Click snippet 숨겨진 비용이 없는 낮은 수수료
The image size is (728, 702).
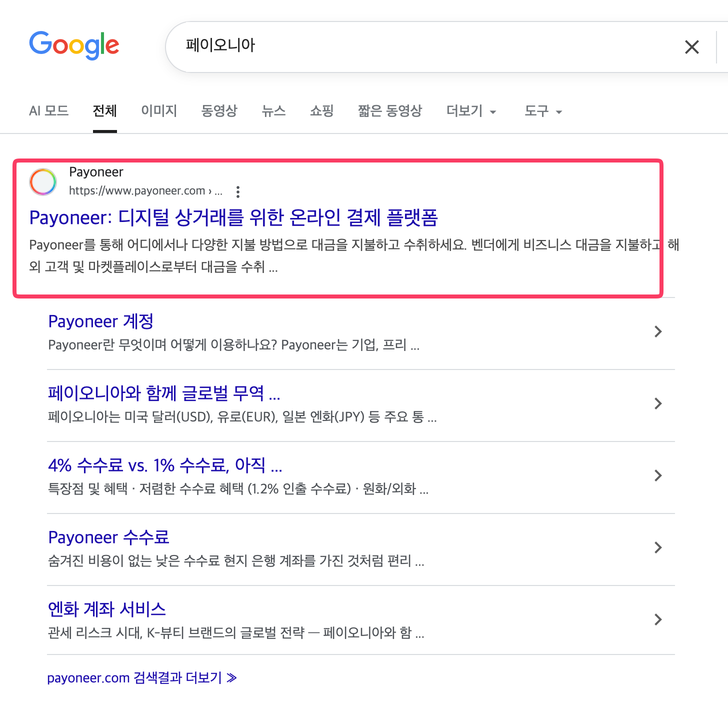(236, 561)
